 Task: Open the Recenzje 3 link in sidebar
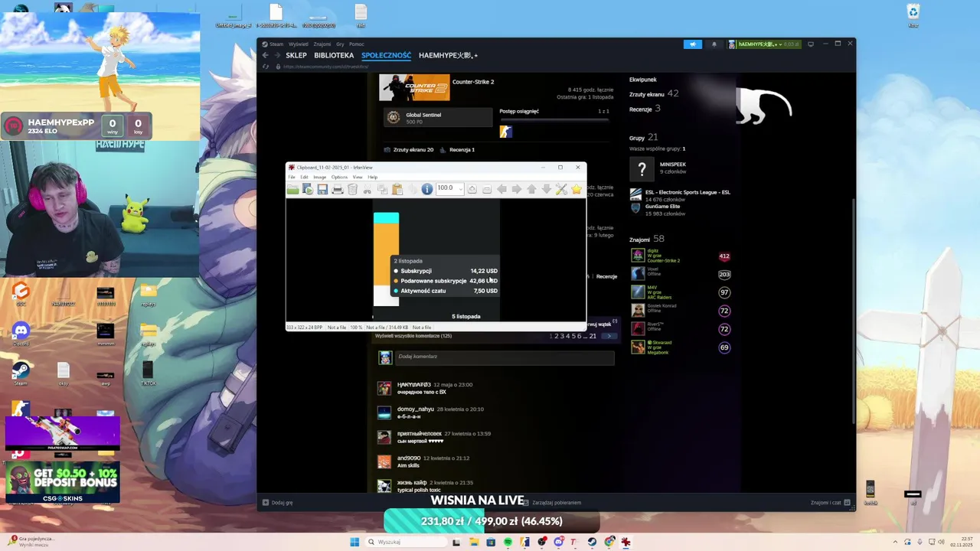click(645, 109)
